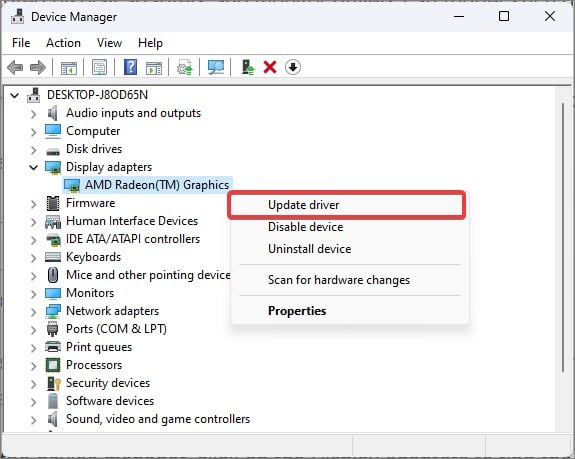The image size is (575, 459).
Task: Click the AMD Radeon display adapter icon
Action: (72, 186)
